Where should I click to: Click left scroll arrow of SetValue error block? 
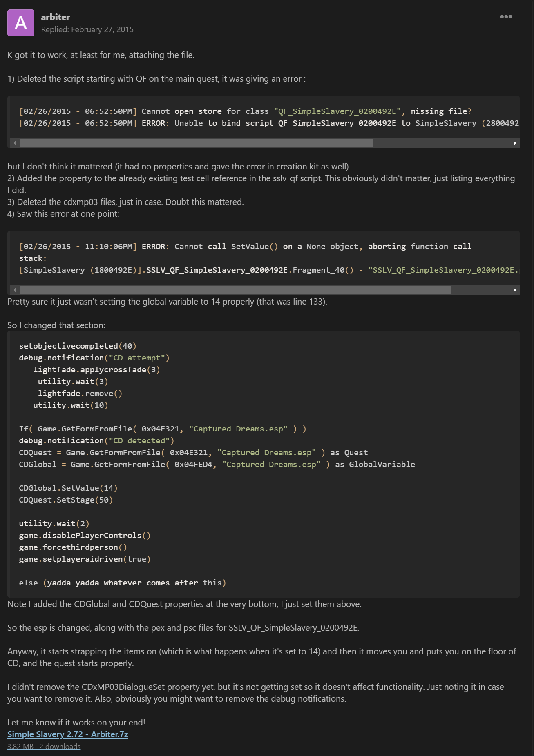(x=15, y=290)
